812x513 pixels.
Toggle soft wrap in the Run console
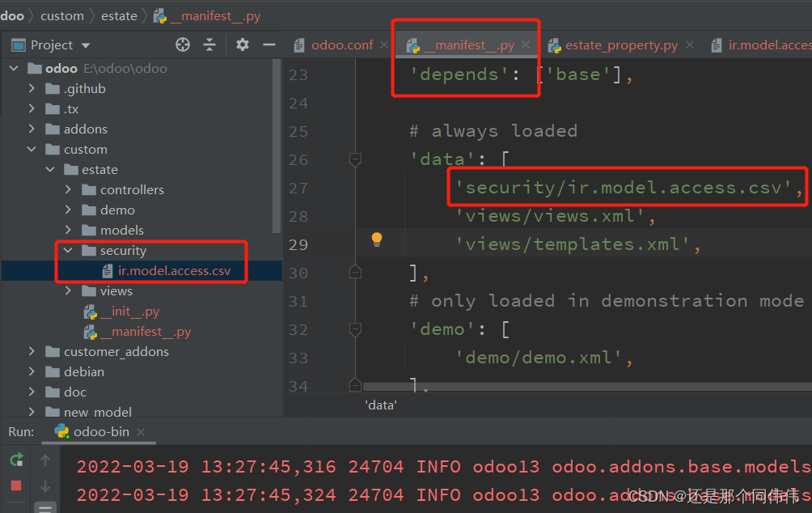45,508
